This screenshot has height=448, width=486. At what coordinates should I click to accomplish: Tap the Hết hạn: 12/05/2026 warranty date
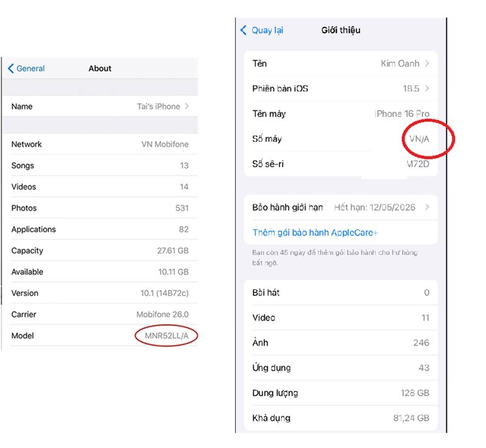point(375,207)
